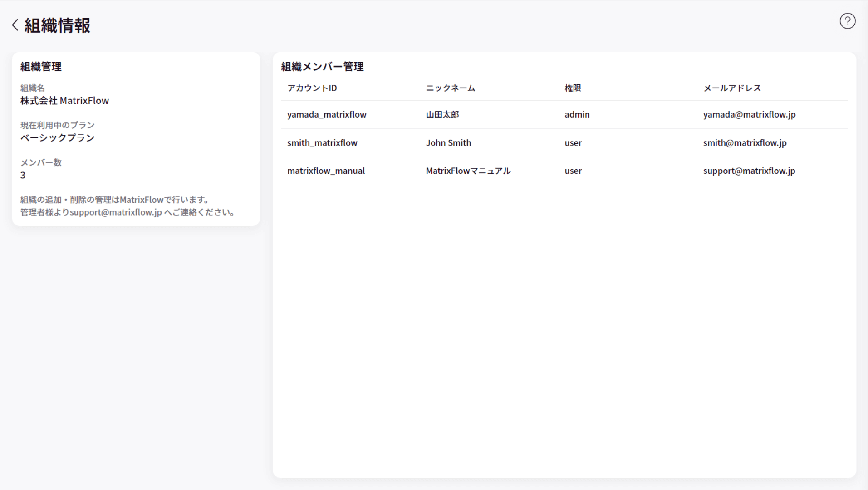Click the 組織情報 page title
Screen dimensions: 868x490
pyautogui.click(x=57, y=25)
